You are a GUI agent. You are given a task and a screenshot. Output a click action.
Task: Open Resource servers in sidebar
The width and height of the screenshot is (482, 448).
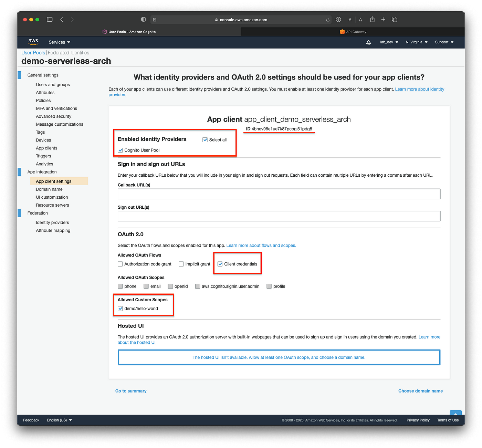pos(52,205)
